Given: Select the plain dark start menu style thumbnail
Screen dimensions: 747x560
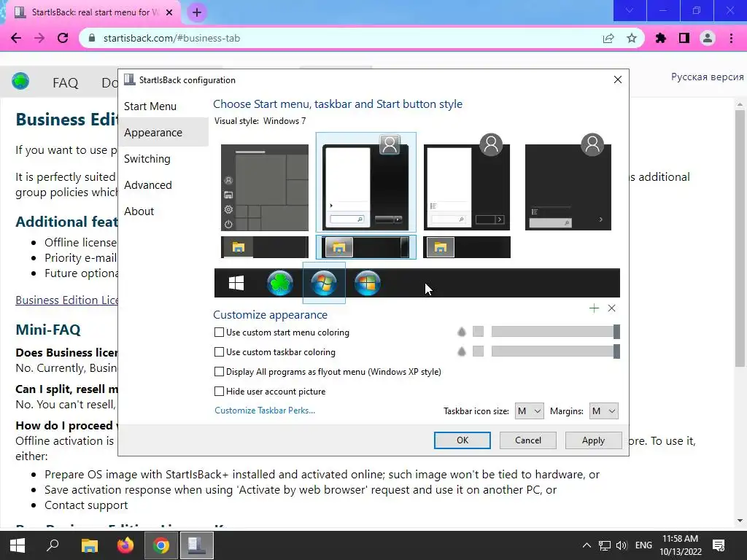Looking at the screenshot, I should (x=568, y=182).
